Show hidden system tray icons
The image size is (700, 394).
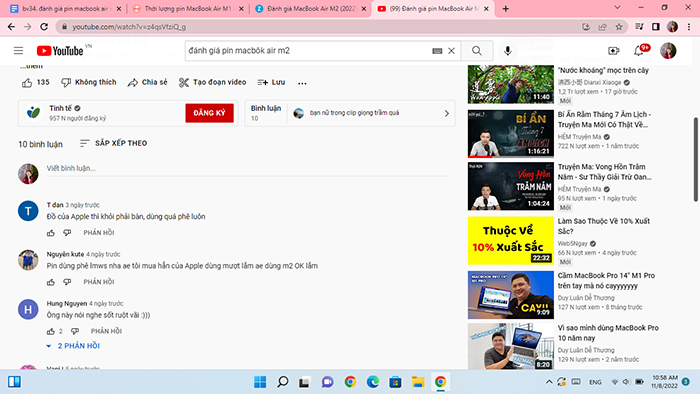tap(549, 382)
